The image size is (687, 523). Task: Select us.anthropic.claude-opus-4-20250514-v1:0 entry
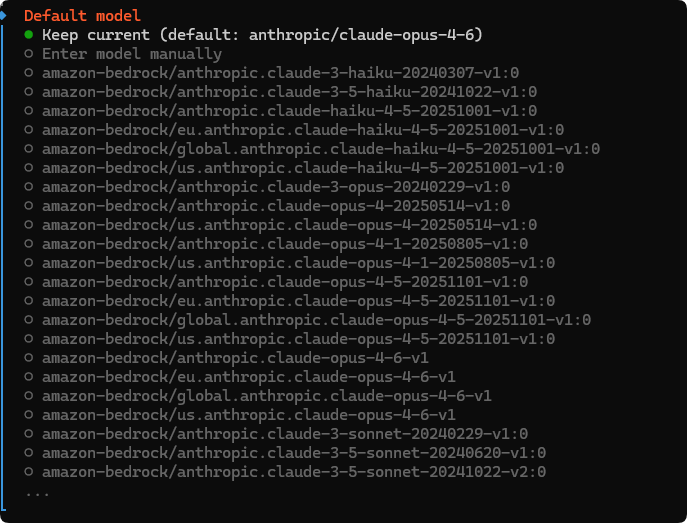pyautogui.click(x=289, y=225)
